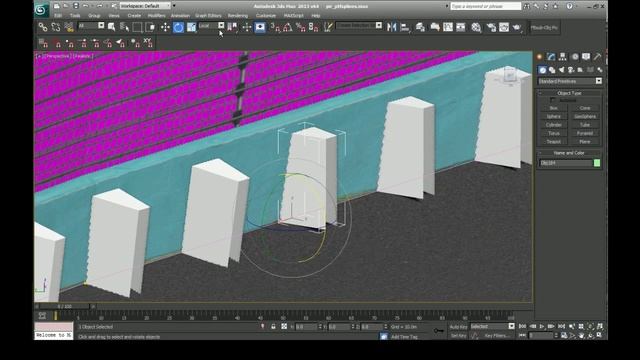
Task: Toggle Auto Key mode
Action: tap(458, 327)
